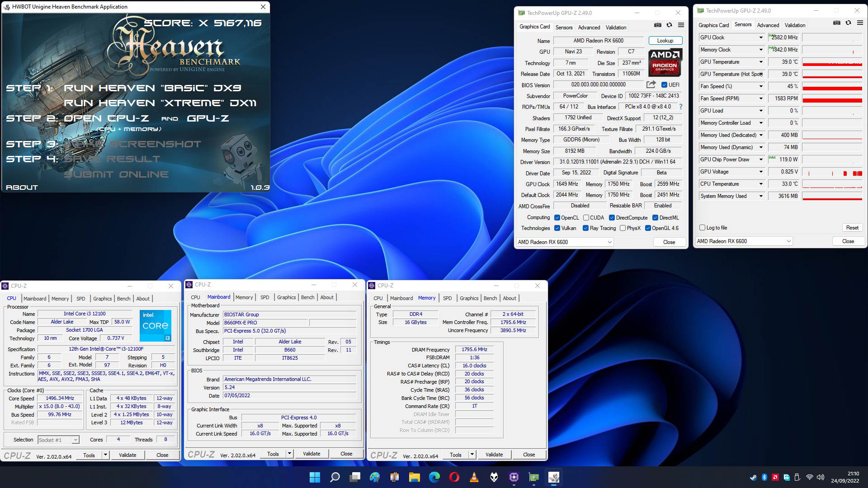Open the hamburger menu in Sensors GPU-Z window

coord(860,23)
